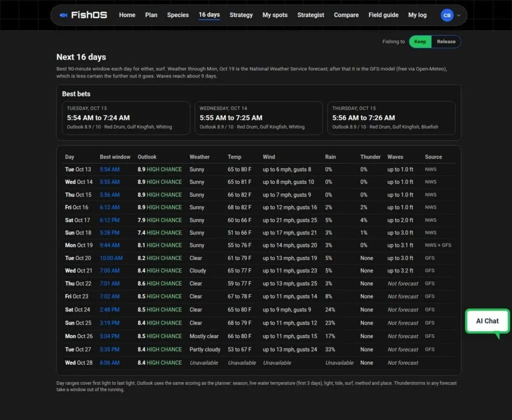
Task: Click the 10:00 AM window for Tue Oct 20
Action: [111, 258]
